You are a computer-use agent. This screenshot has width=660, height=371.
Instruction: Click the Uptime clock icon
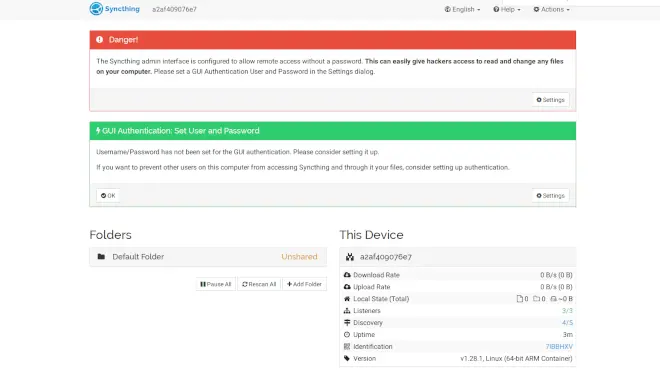pyautogui.click(x=347, y=334)
